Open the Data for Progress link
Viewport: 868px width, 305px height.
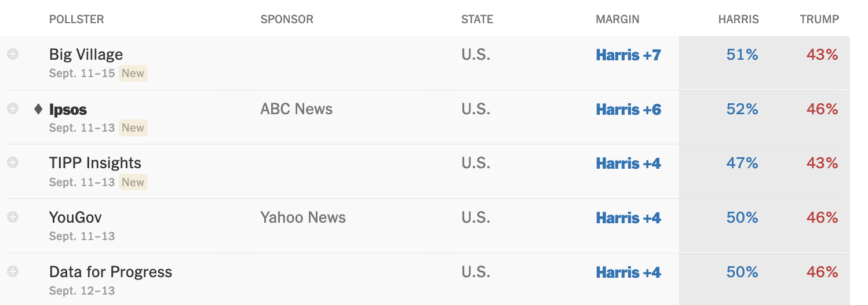110,272
